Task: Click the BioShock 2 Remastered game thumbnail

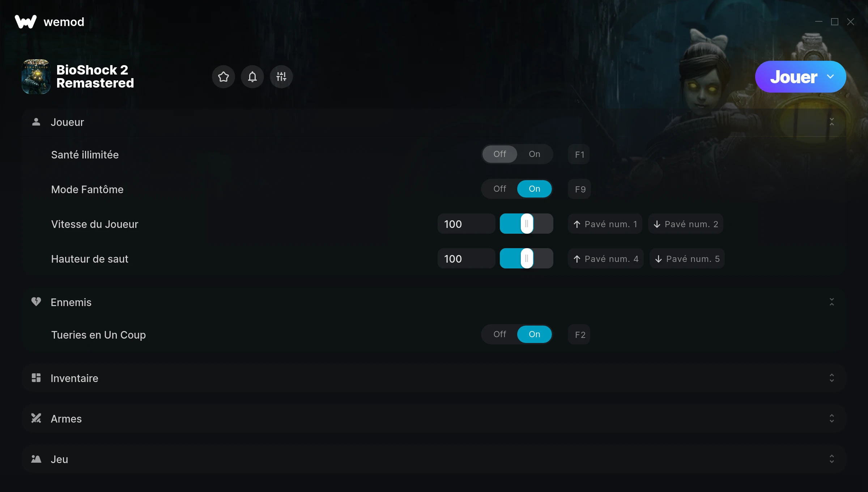Action: 36,77
